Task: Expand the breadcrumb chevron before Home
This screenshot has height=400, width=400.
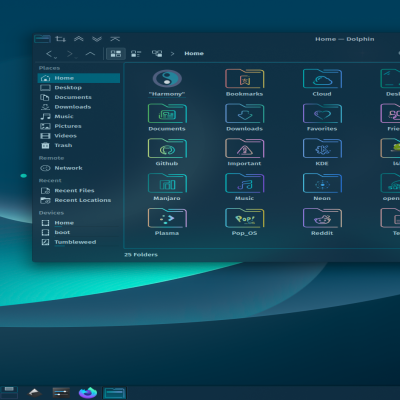Action: coord(172,54)
